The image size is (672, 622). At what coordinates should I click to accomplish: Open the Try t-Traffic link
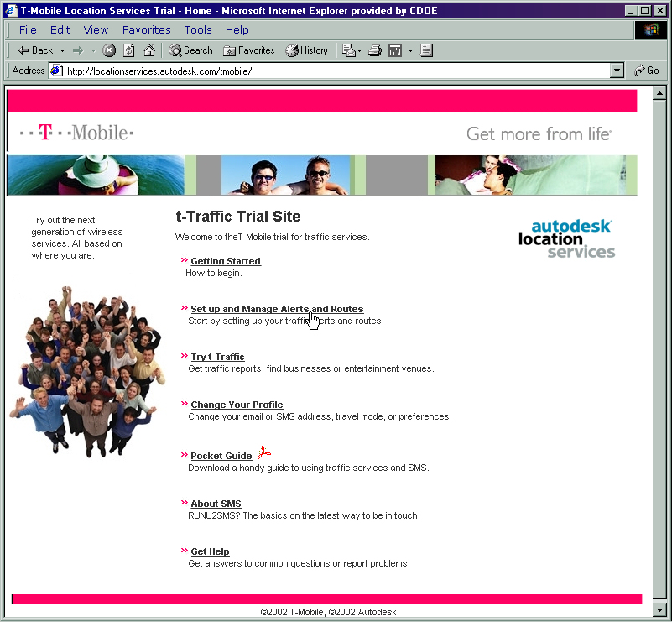pos(218,357)
